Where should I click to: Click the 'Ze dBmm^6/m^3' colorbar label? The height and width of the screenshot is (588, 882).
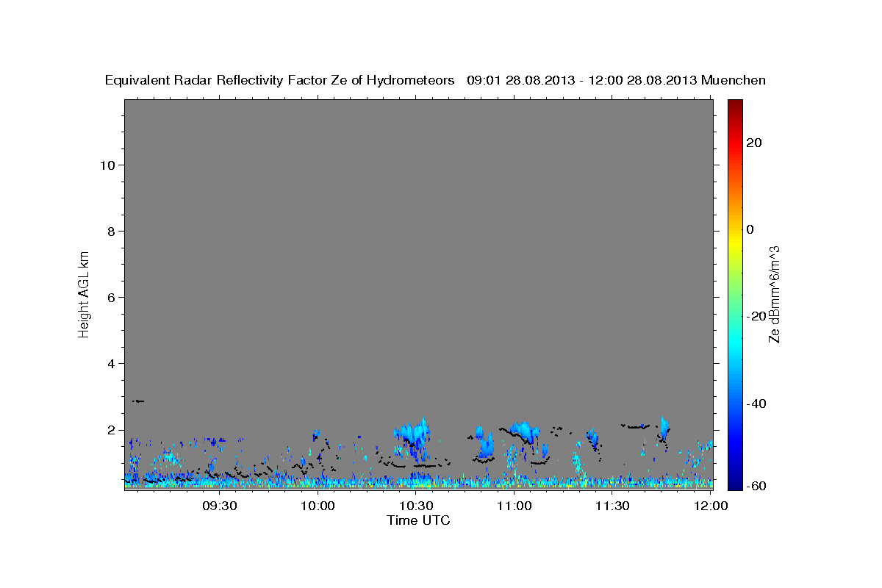point(774,294)
